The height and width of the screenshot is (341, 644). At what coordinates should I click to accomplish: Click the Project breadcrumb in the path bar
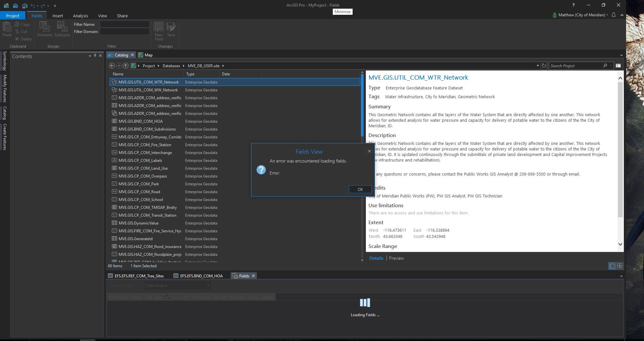tap(149, 66)
